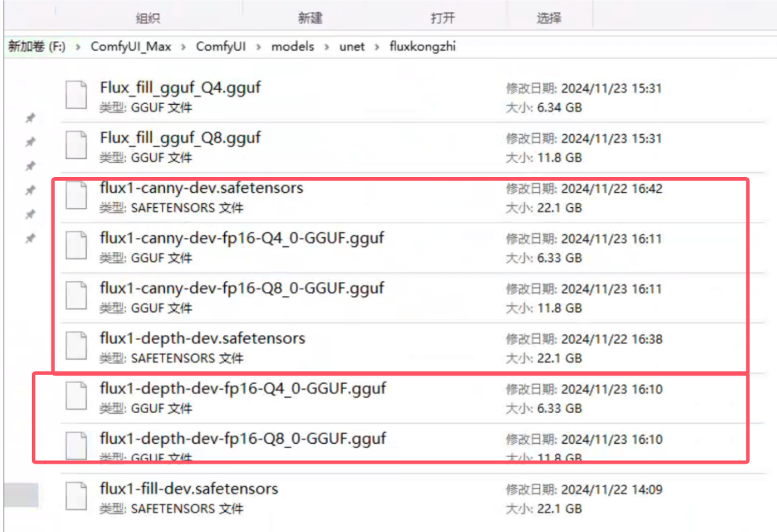Click the 组织 ribbon group label
The width and height of the screenshot is (777, 532).
coord(147,18)
